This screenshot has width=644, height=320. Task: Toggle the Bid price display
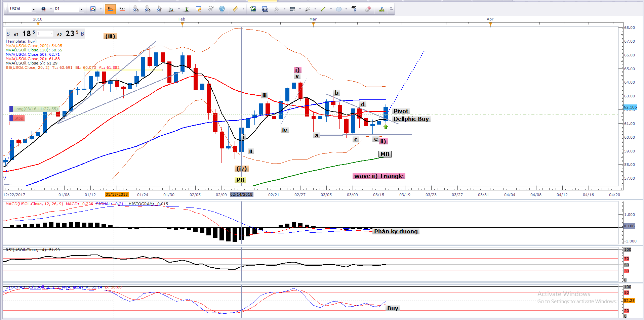pyautogui.click(x=110, y=9)
